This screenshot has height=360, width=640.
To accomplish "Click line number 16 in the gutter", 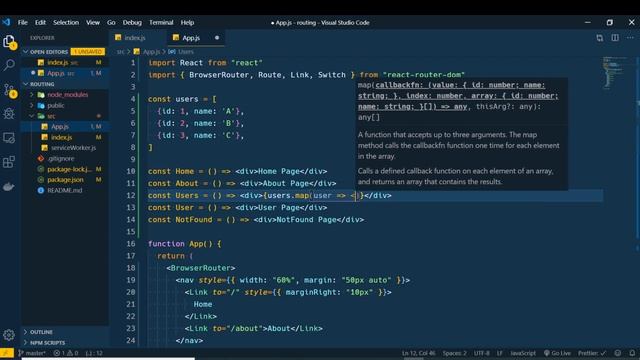I will [131, 244].
